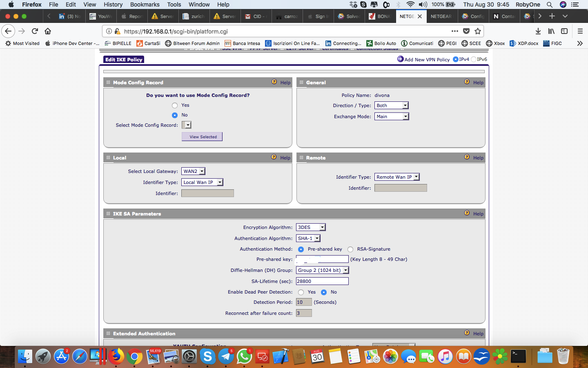The height and width of the screenshot is (368, 588).
Task: Open WhatsApp from the Dock
Action: point(244,357)
